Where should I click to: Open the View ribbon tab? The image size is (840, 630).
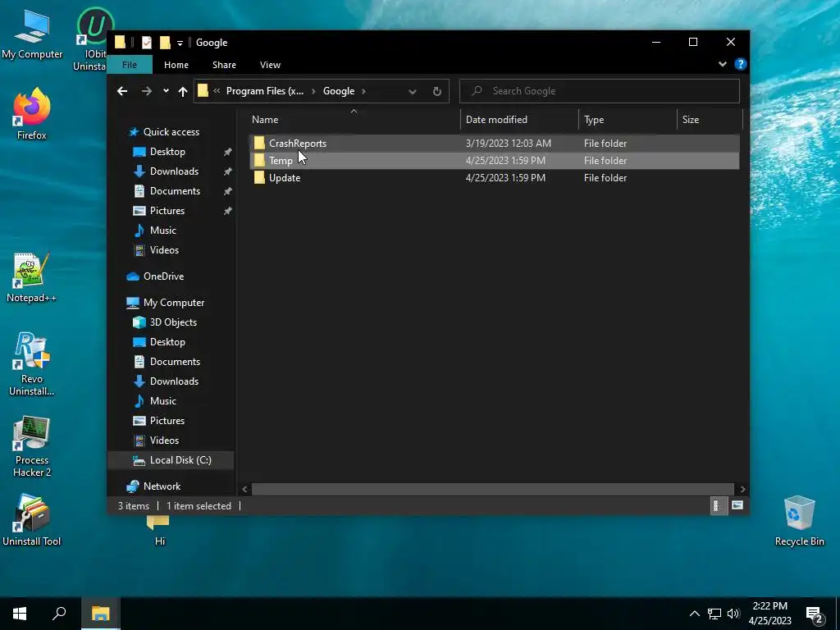(x=270, y=64)
